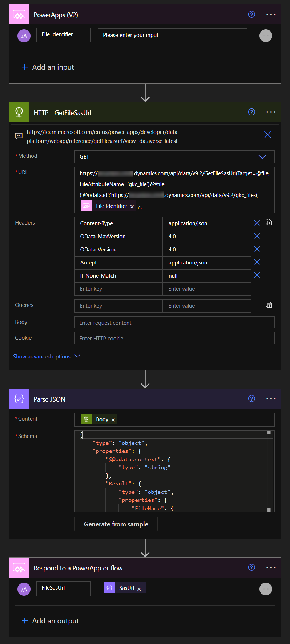Switch Queries to text mode via grid icon
The image size is (290, 644).
(x=269, y=304)
